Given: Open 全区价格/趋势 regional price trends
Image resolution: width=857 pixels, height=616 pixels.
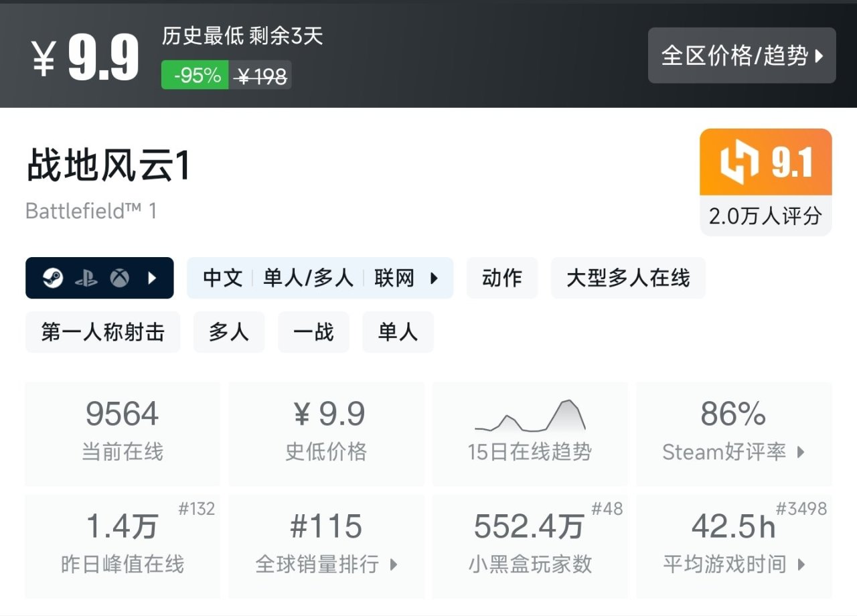Looking at the screenshot, I should pyautogui.click(x=741, y=56).
